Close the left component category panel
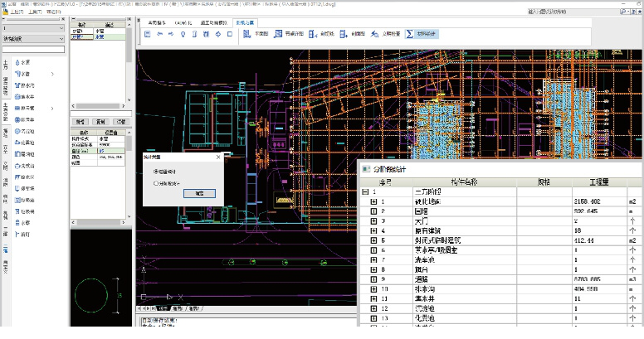Image resolution: width=644 pixels, height=339 pixels. [63, 19]
